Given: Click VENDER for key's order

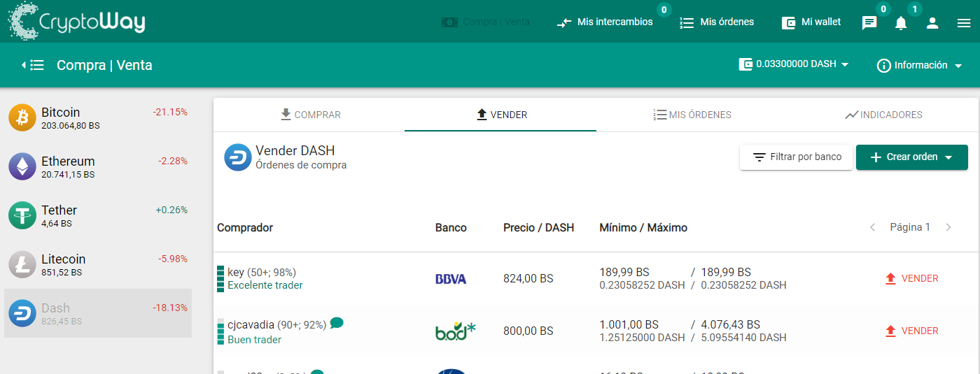Looking at the screenshot, I should click(x=911, y=278).
